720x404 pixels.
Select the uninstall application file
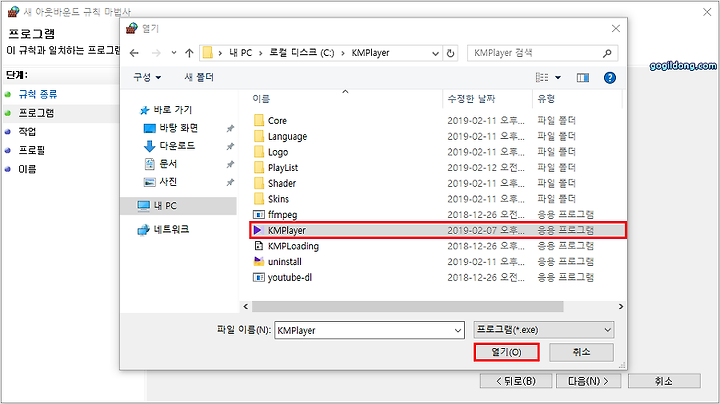[x=285, y=262]
